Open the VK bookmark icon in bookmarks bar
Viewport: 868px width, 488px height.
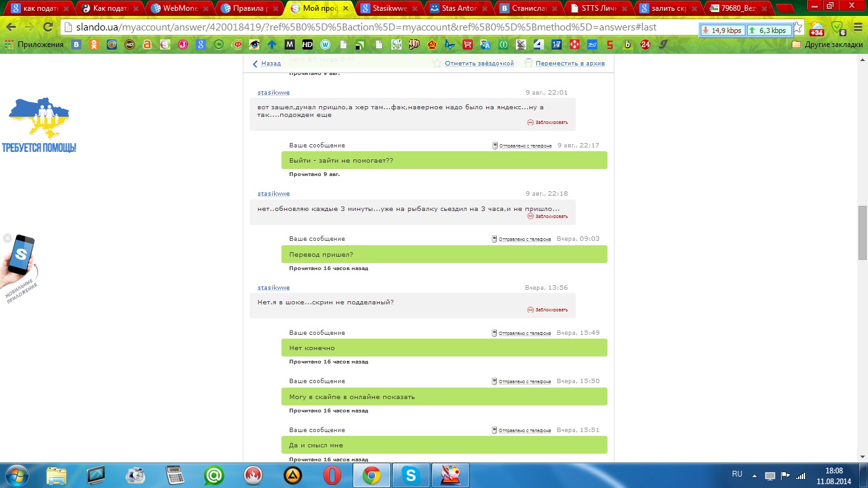pos(76,44)
